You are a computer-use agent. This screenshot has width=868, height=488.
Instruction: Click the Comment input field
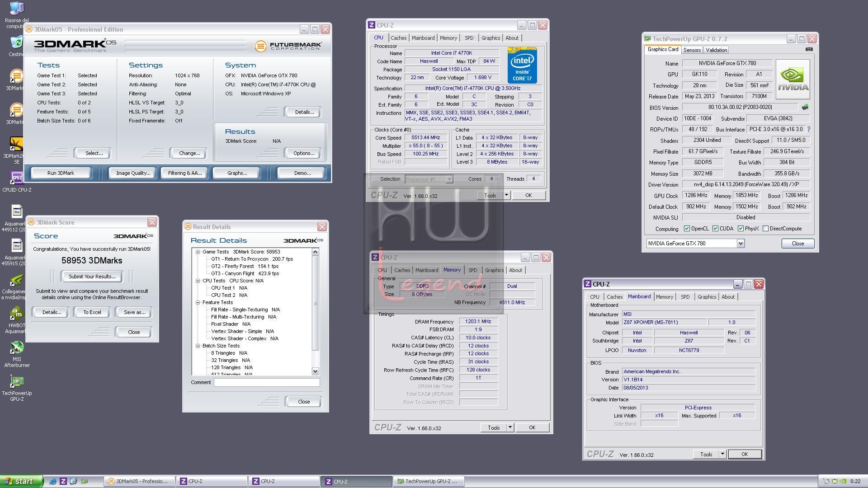coord(267,382)
